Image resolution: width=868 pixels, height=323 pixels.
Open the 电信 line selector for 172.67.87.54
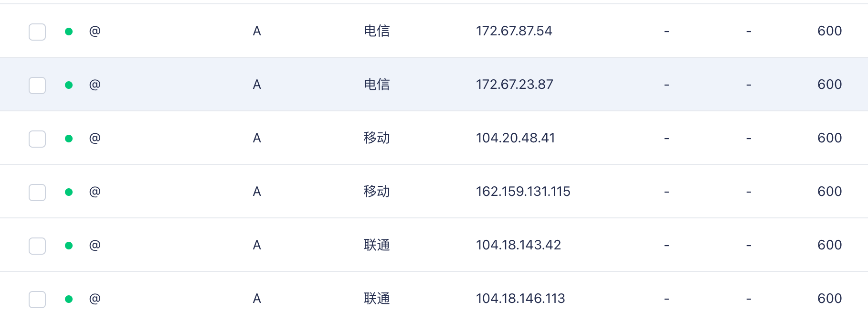point(377,31)
